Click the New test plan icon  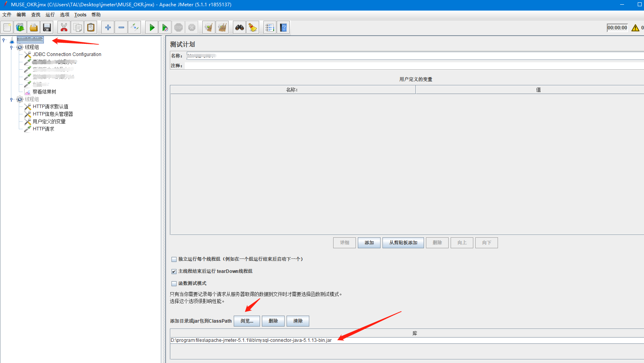point(7,27)
